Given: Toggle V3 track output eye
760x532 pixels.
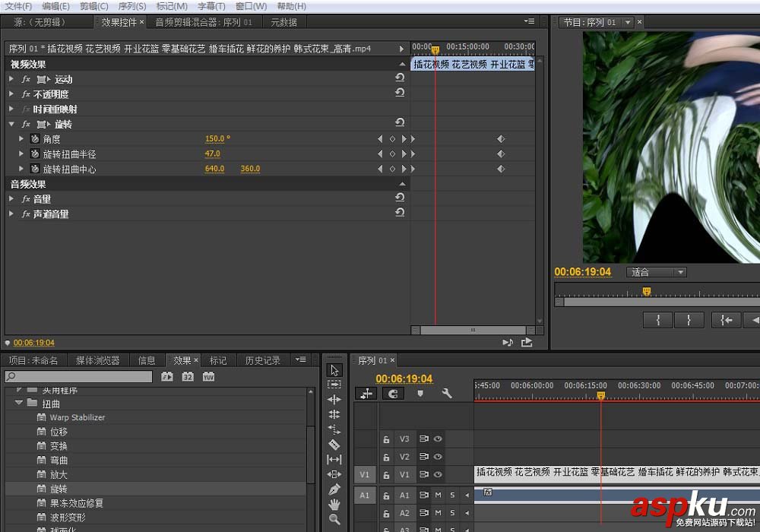Looking at the screenshot, I should [438, 439].
